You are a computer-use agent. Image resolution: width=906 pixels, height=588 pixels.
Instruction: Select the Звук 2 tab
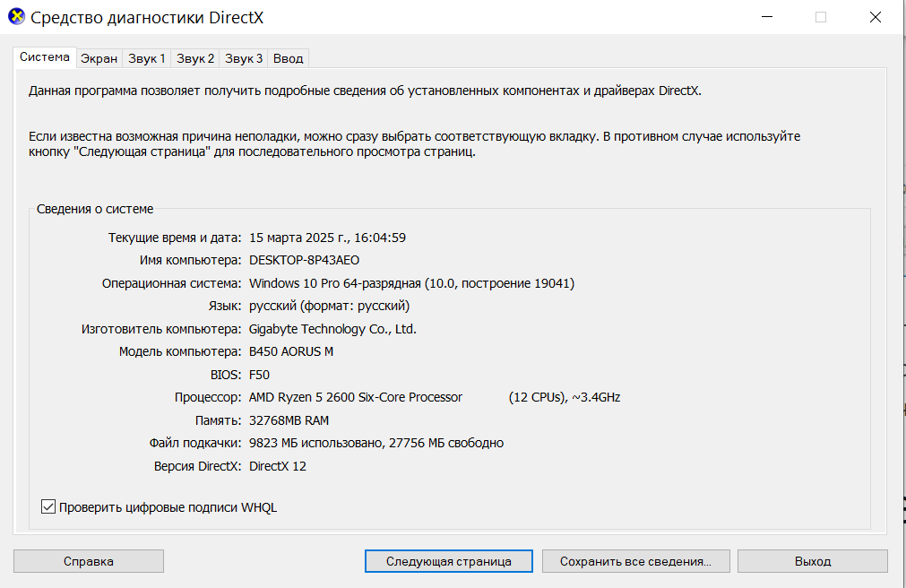coord(195,58)
